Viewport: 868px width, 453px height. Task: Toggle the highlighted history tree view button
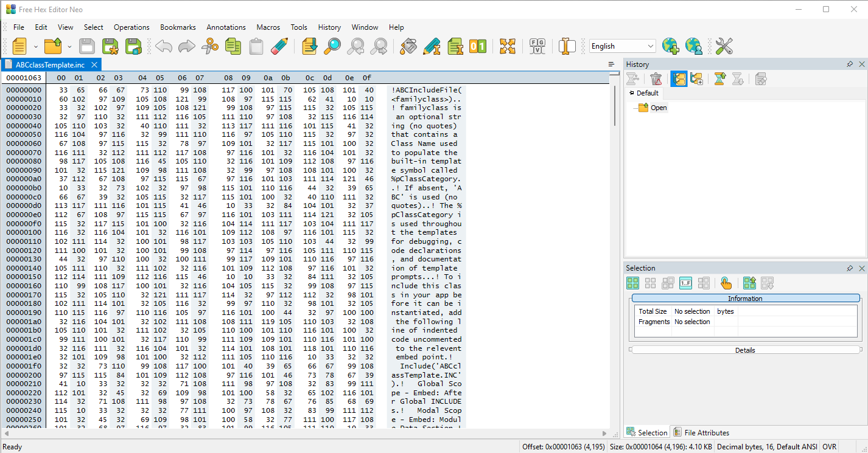pos(679,78)
